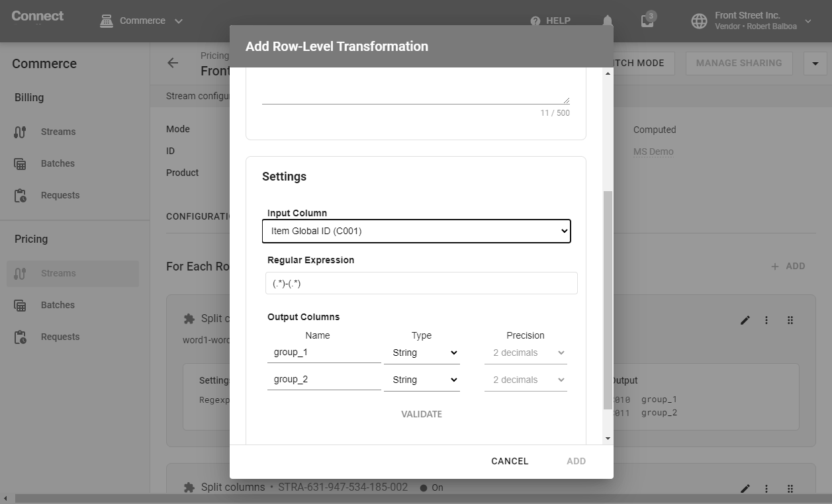832x504 pixels.
Task: Click the puzzle icon of first Split columns card
Action: 189,318
